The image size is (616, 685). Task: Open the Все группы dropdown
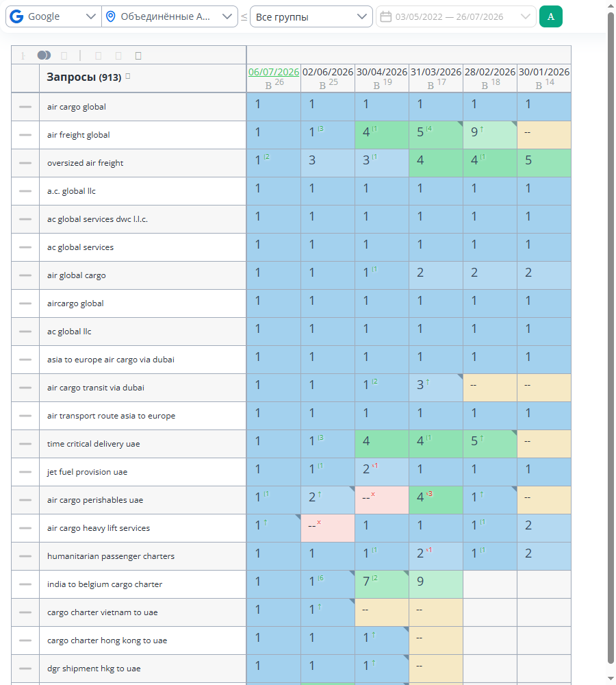coord(311,16)
